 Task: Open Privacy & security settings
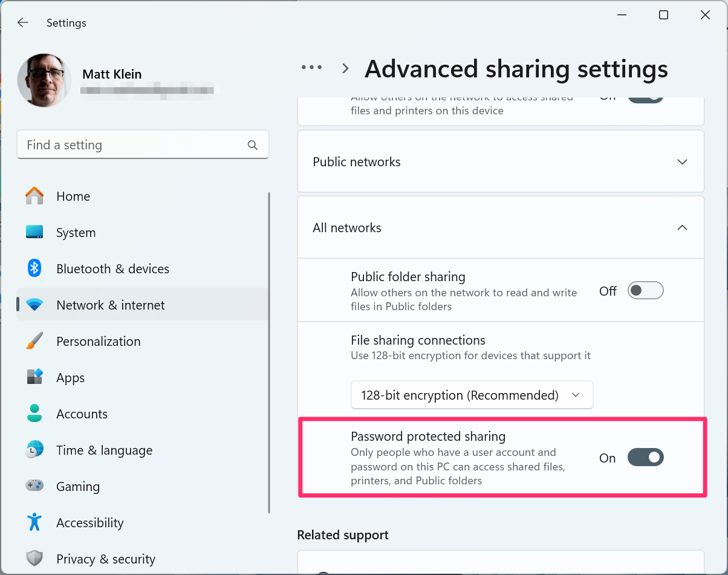pos(143,559)
